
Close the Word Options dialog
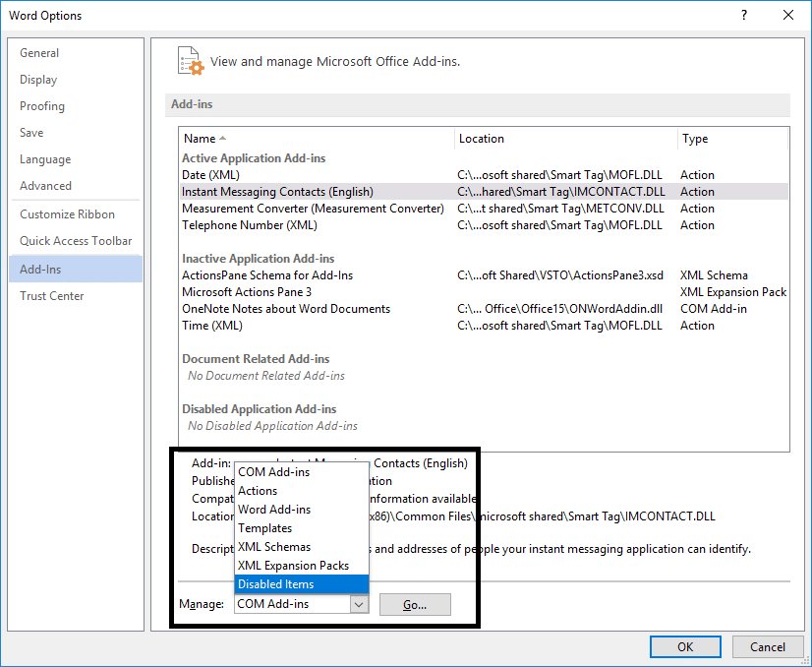(x=788, y=15)
